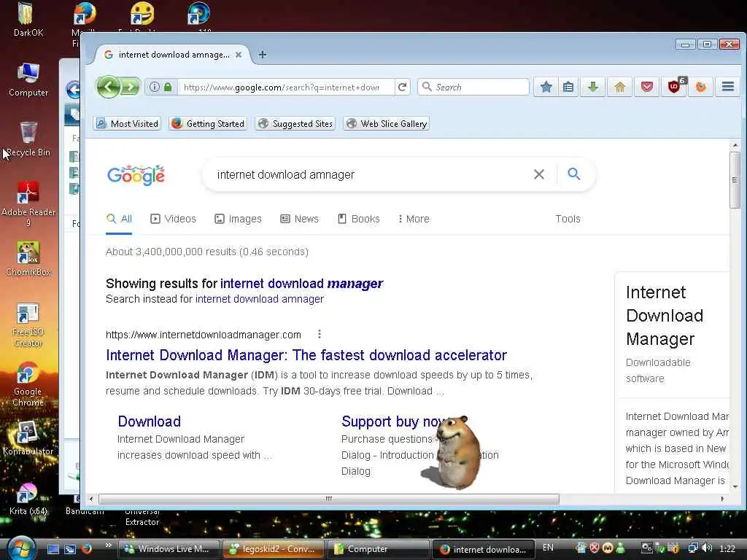The width and height of the screenshot is (747, 560).
Task: Switch to Windows Live Messenger taskbar button
Action: [169, 549]
